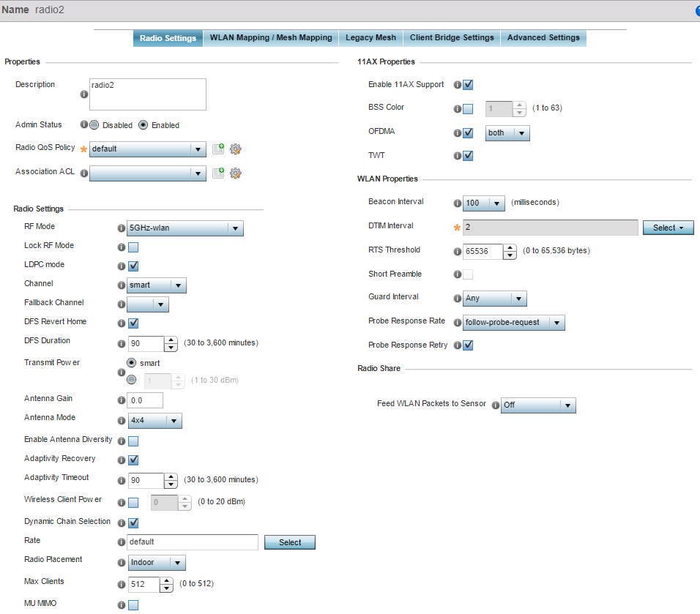The image size is (700, 614).
Task: Click the info icon for Description
Action: coord(84,94)
